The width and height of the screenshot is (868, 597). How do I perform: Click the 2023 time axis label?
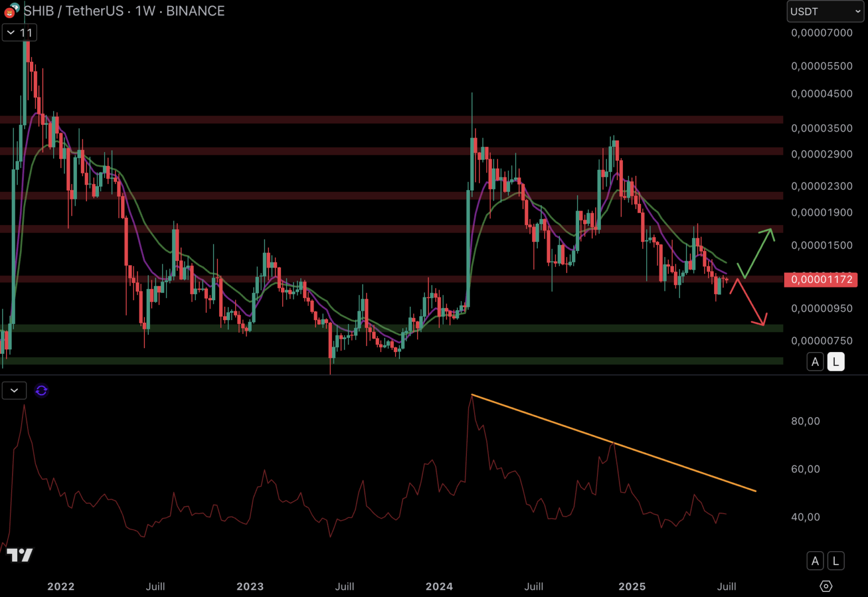250,586
